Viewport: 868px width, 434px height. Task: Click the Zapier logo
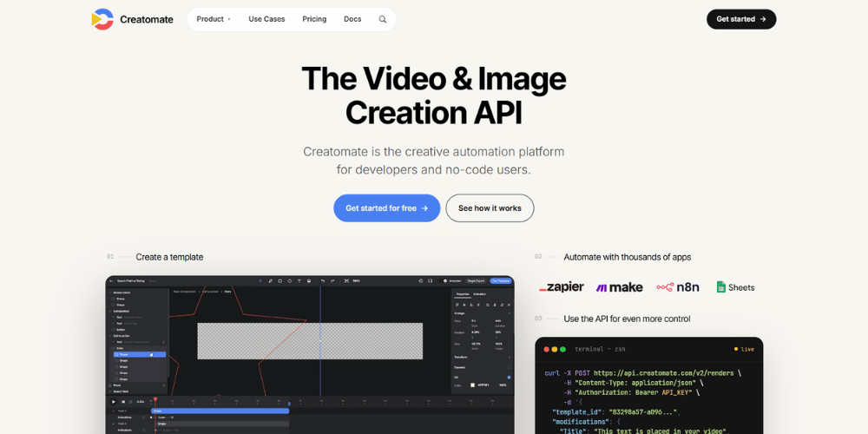562,286
